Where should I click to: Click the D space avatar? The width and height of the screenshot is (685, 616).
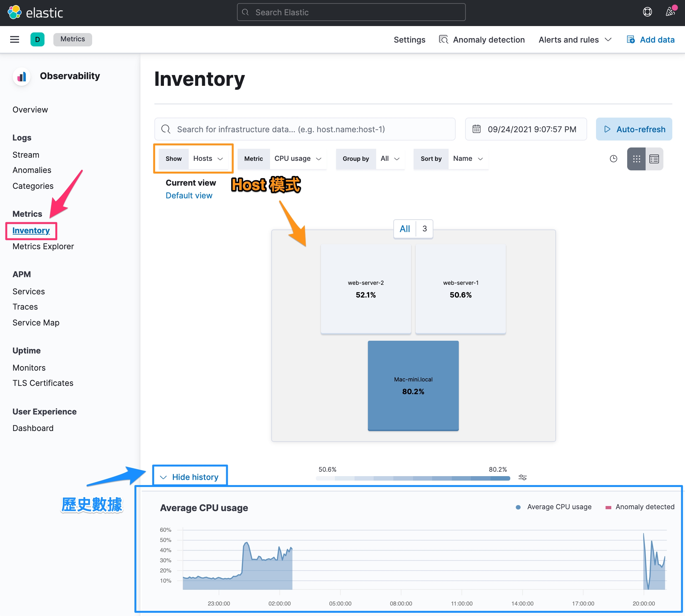[x=37, y=40]
